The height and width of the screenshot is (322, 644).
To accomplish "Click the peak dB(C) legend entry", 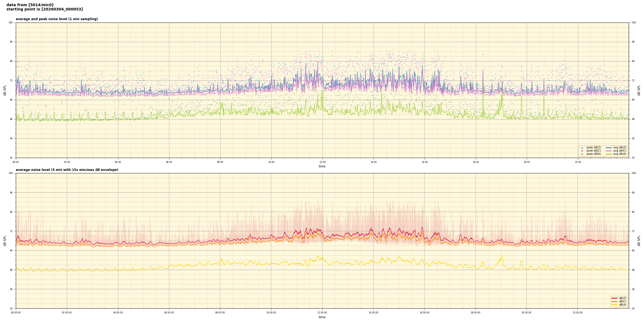I will click(593, 151).
